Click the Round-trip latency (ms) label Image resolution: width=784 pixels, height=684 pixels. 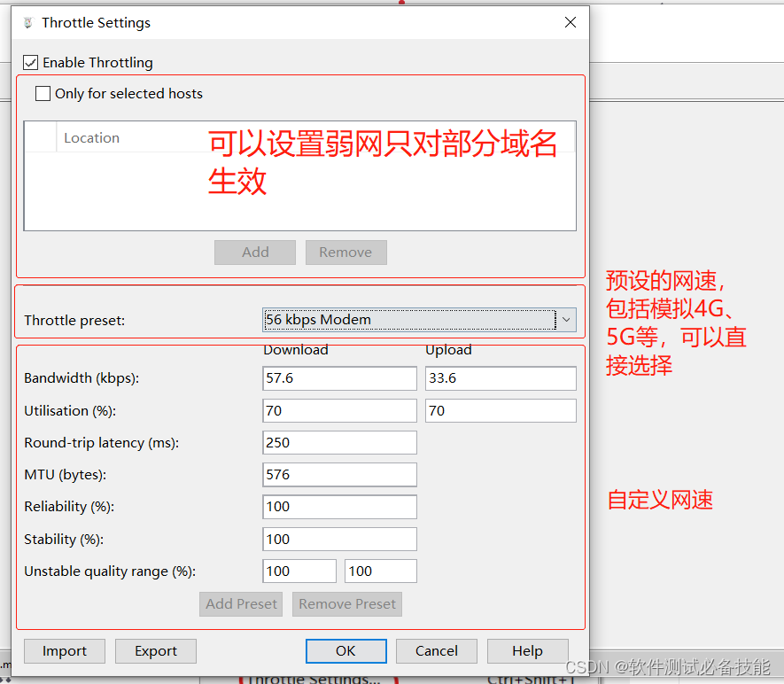[x=102, y=443]
